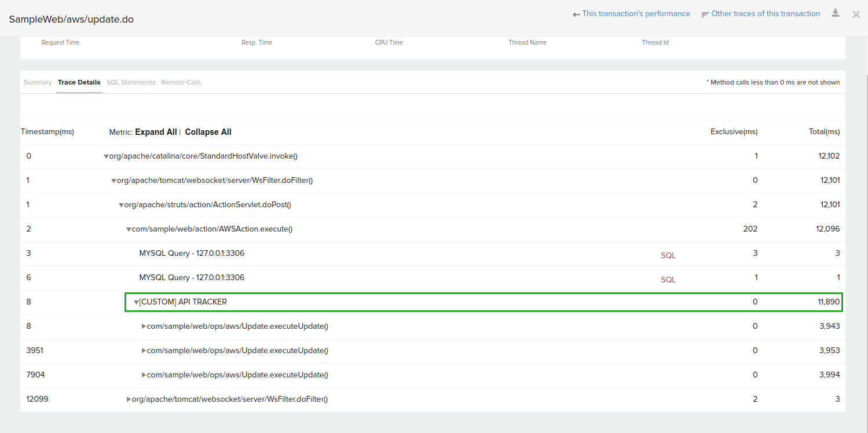
Task: Close the trace details window
Action: click(x=856, y=14)
